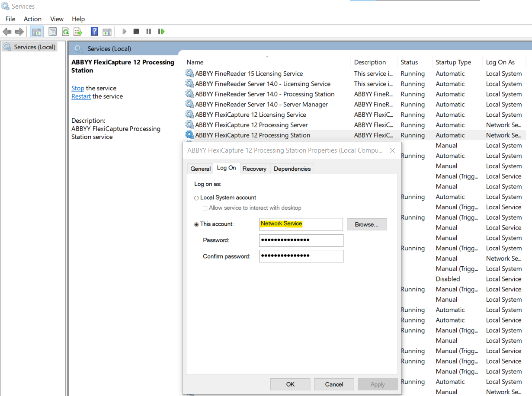Screen dimensions: 532x396
Task: Click Services (Local) gear icon in tree
Action: click(x=7, y=47)
